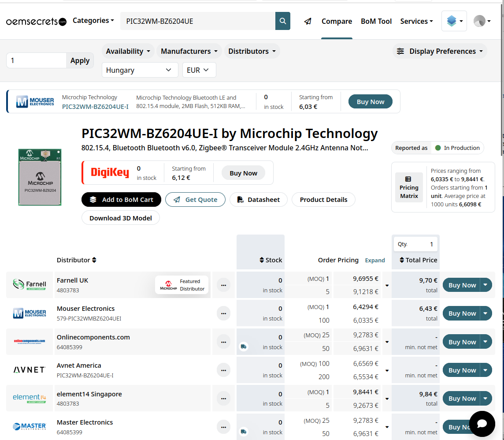Click the search box with PIC32WM-BZ6204UE

198,21
